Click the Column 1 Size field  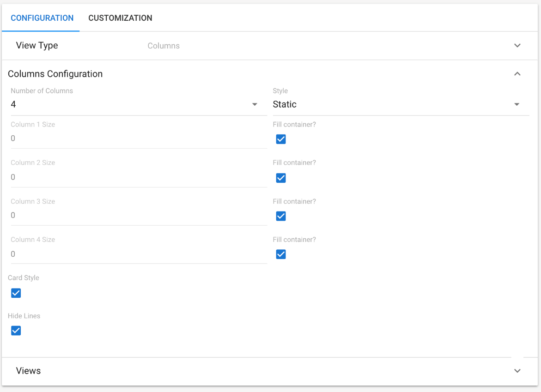coord(139,139)
